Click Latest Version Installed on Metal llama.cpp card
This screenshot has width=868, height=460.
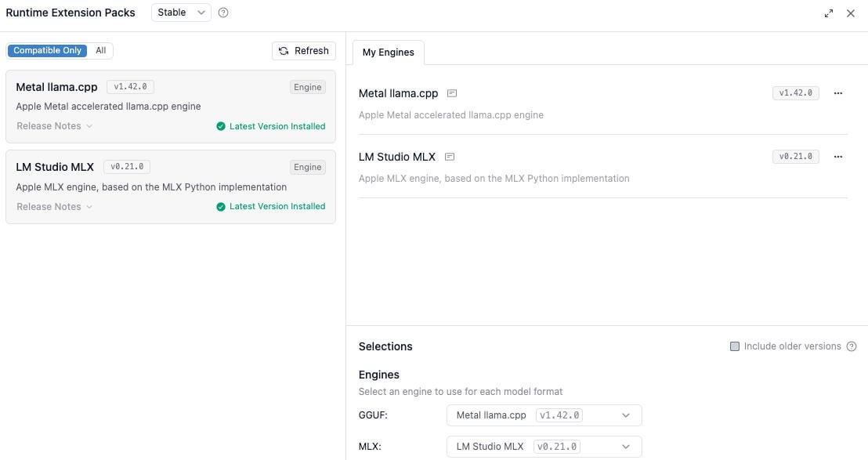[277, 126]
